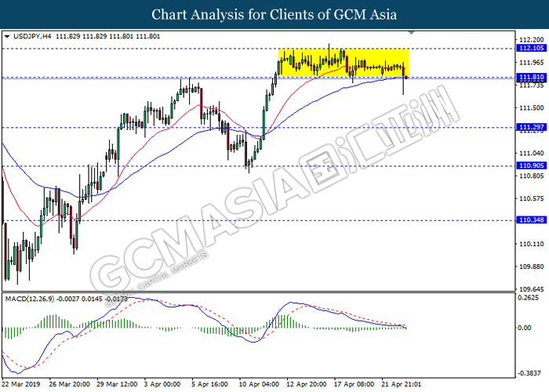Click the Chart Analysis for Clients title
Screen dimensions: 549x392
[274, 15]
